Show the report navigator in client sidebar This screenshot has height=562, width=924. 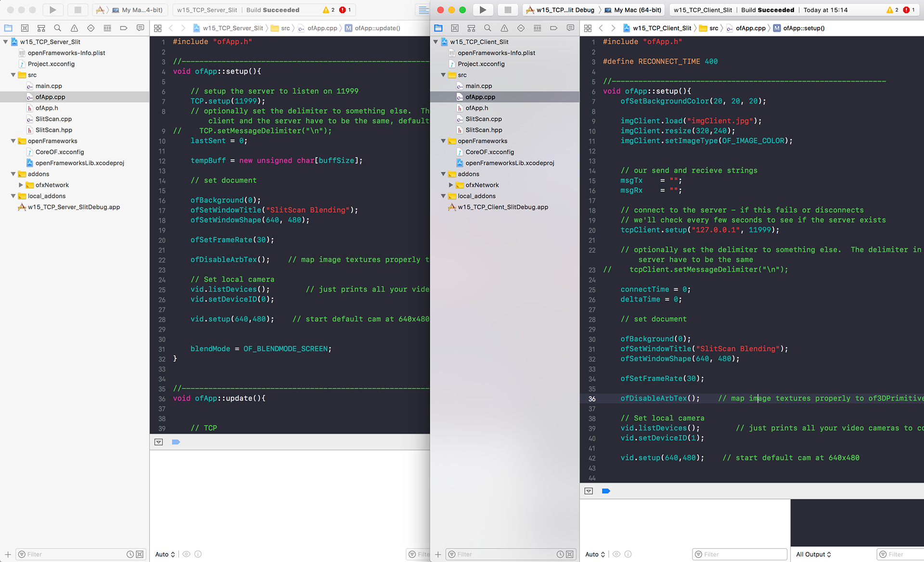pyautogui.click(x=570, y=28)
